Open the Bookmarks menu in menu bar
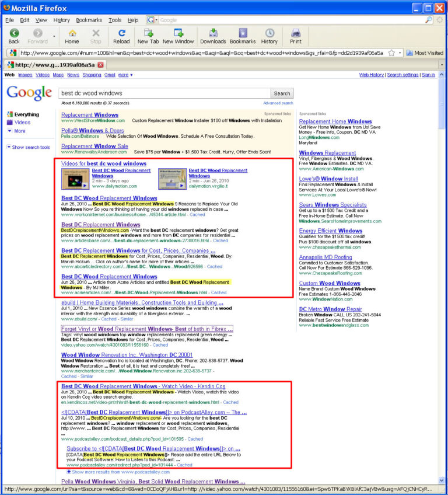The width and height of the screenshot is (448, 495). 89,20
